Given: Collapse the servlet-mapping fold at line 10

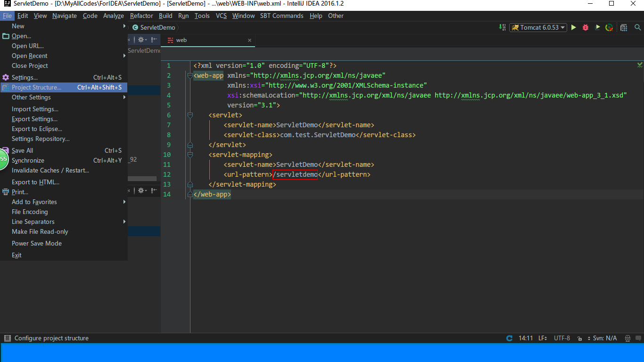Looking at the screenshot, I should click(x=190, y=155).
